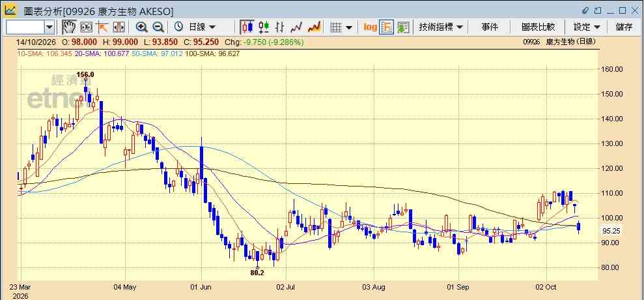Click the 圖表比較 chart compare button
The width and height of the screenshot is (644, 300).
tap(538, 27)
